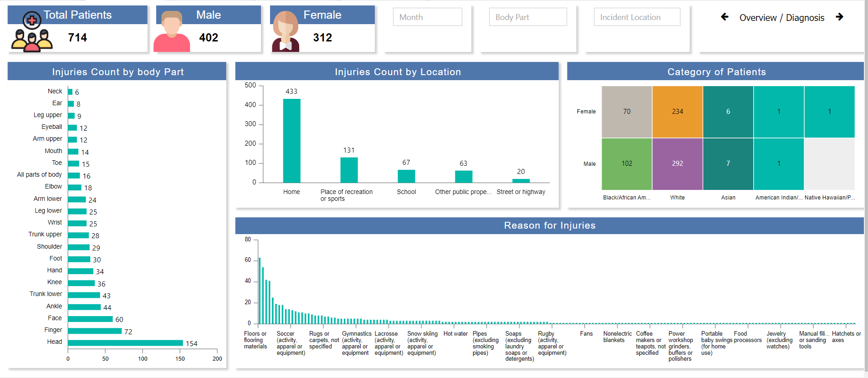Click the Female count 312
The height and width of the screenshot is (378, 868).
(x=322, y=38)
